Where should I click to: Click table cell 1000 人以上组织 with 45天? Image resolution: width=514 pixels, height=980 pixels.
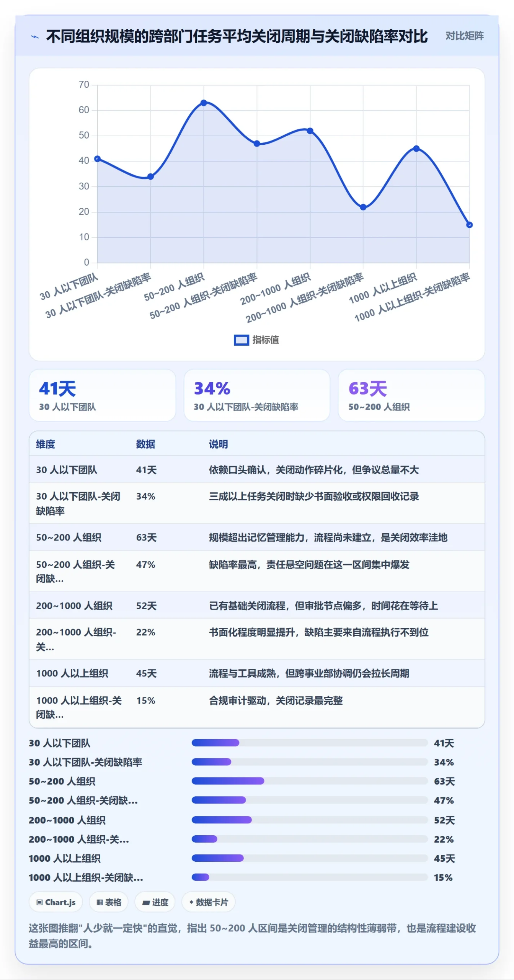click(x=72, y=673)
